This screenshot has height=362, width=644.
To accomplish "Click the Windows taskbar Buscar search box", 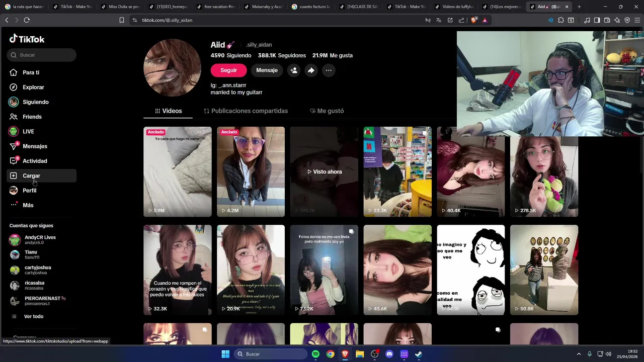I will click(x=271, y=354).
